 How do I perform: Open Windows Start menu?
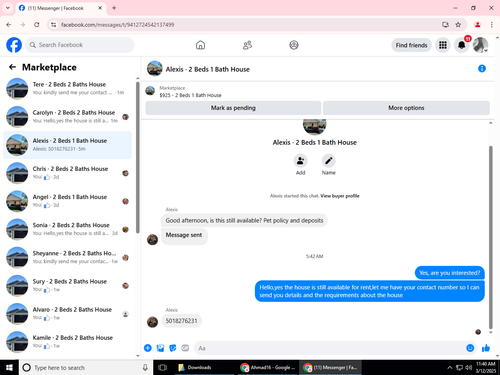[x=9, y=367]
